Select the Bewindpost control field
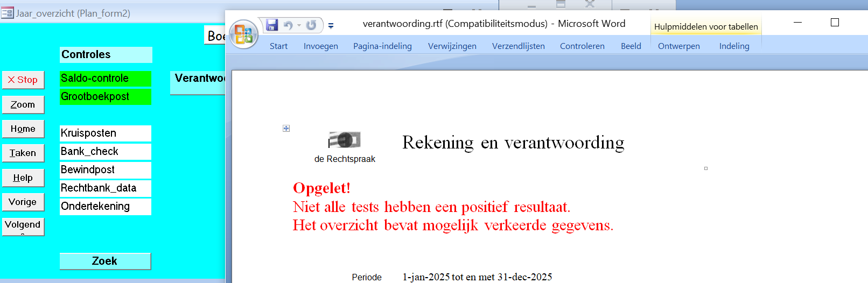 (106, 170)
